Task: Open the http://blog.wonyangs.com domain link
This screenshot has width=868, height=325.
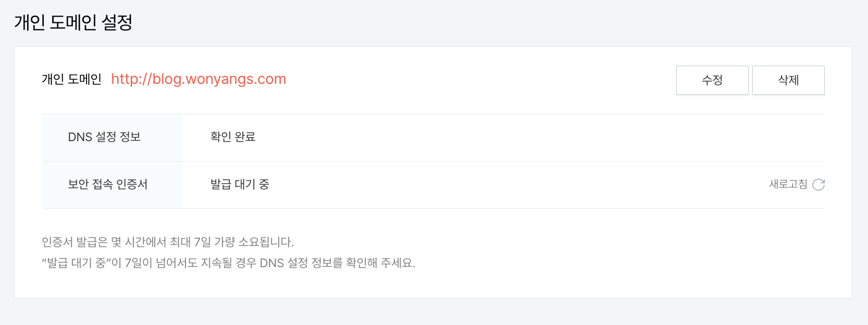Action: pos(199,79)
